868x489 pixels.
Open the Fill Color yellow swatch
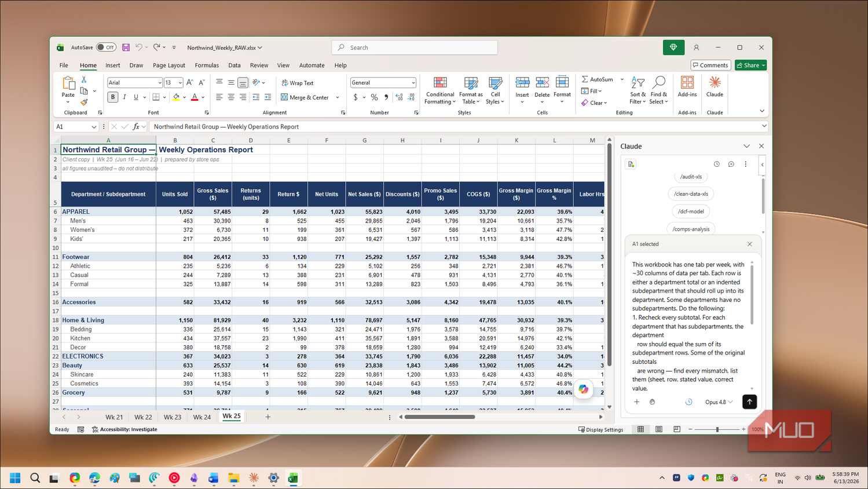point(176,97)
